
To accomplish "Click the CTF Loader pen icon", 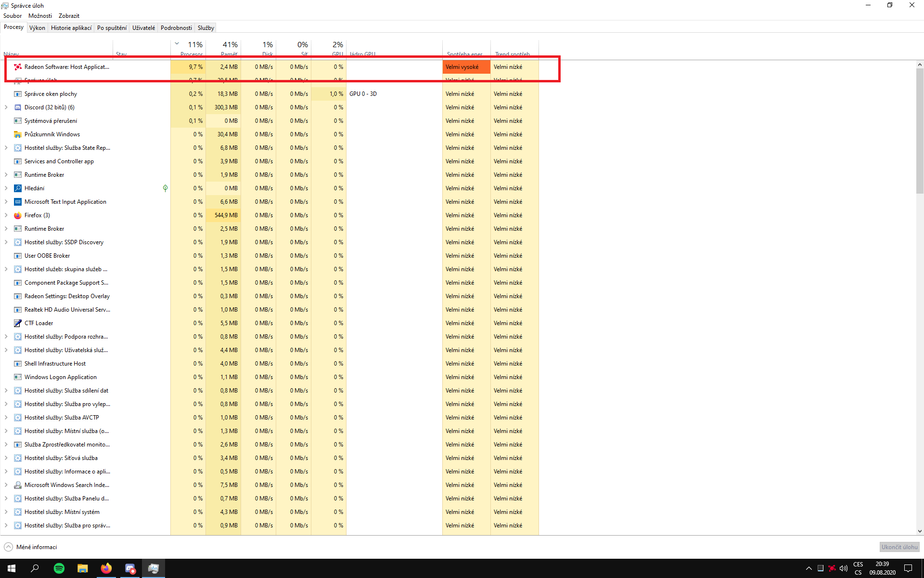I will [x=18, y=323].
